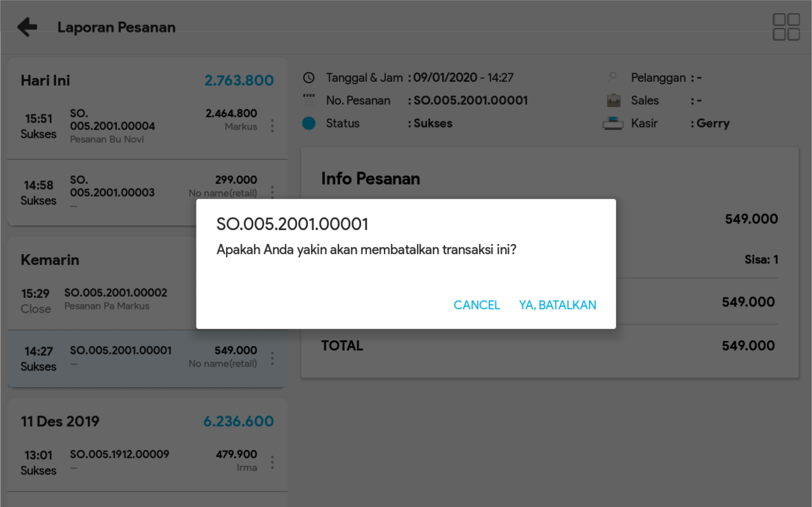Click the clock icon beside Tanggal & Jam
Viewport: 812px width, 507px height.
pos(308,78)
